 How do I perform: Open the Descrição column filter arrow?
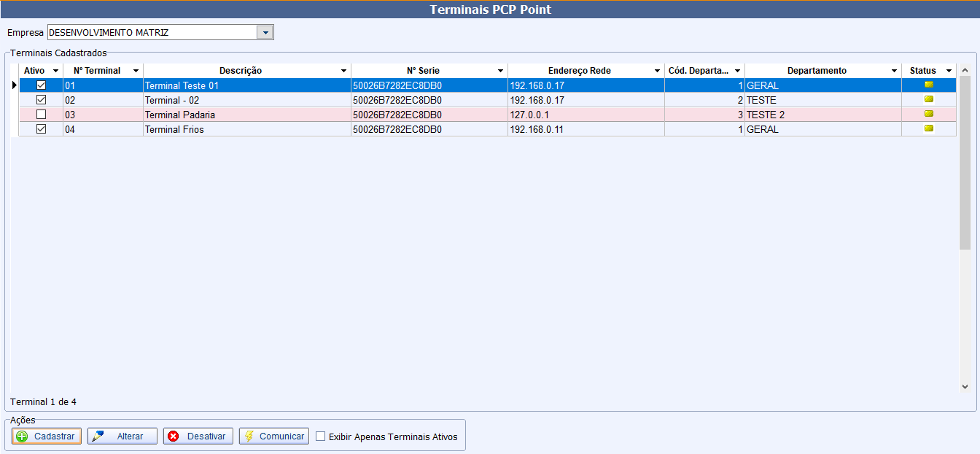tap(343, 71)
